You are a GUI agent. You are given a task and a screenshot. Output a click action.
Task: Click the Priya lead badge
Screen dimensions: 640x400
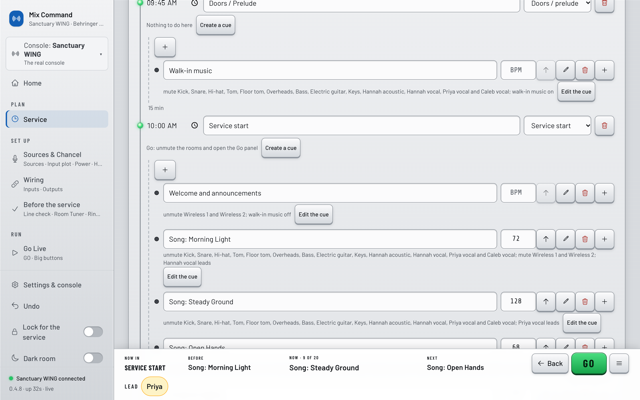point(154,387)
